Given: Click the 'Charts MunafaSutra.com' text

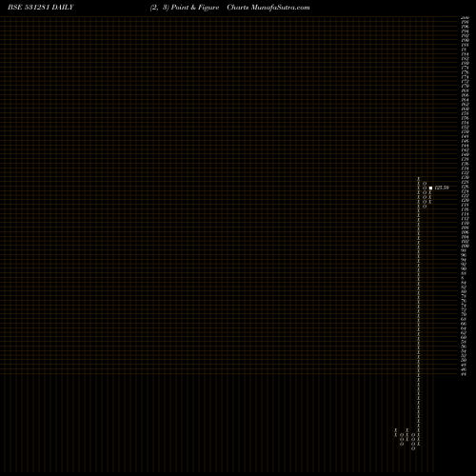Looking at the screenshot, I should tap(268, 8).
